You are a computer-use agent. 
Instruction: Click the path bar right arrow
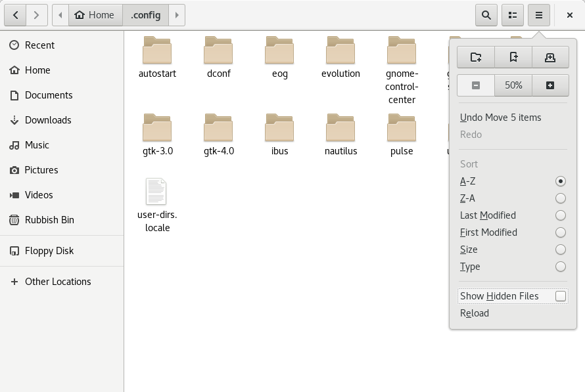pyautogui.click(x=176, y=14)
